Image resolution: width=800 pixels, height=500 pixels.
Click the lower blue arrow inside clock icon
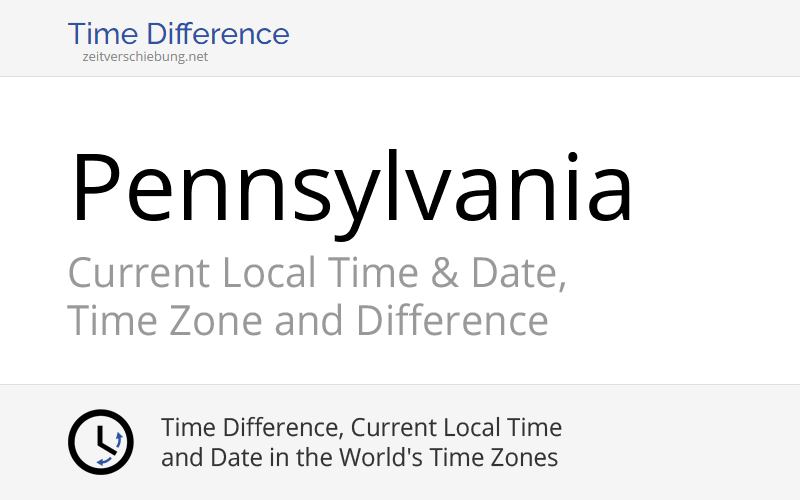pyautogui.click(x=105, y=460)
